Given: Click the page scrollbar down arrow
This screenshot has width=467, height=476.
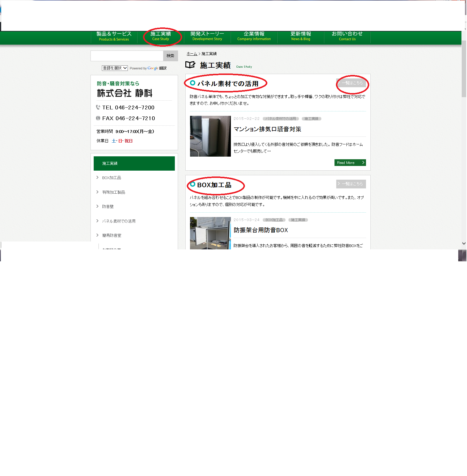Looking at the screenshot, I should point(464,243).
